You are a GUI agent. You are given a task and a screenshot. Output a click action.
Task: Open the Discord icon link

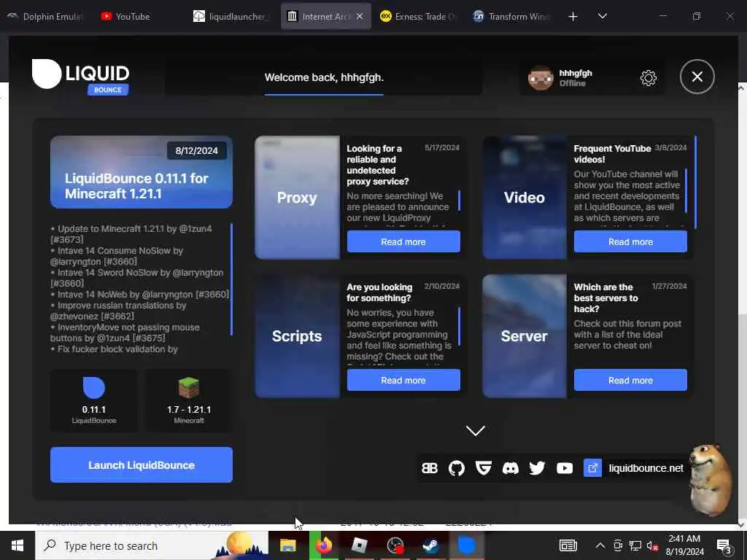tap(510, 468)
